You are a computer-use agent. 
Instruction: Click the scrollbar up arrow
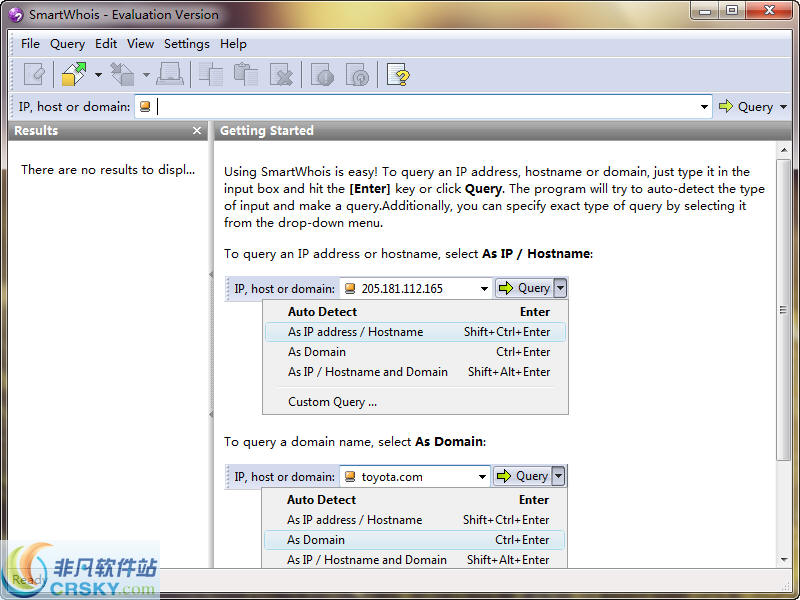784,150
